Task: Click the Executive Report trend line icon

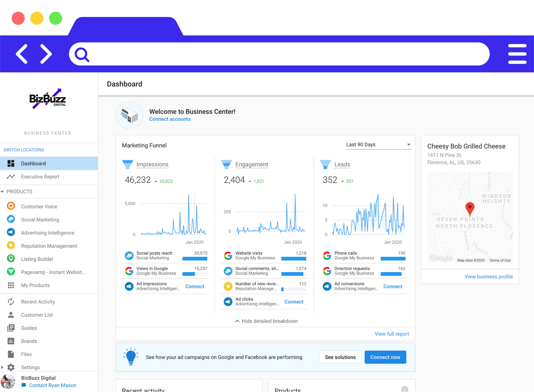Action: click(11, 176)
